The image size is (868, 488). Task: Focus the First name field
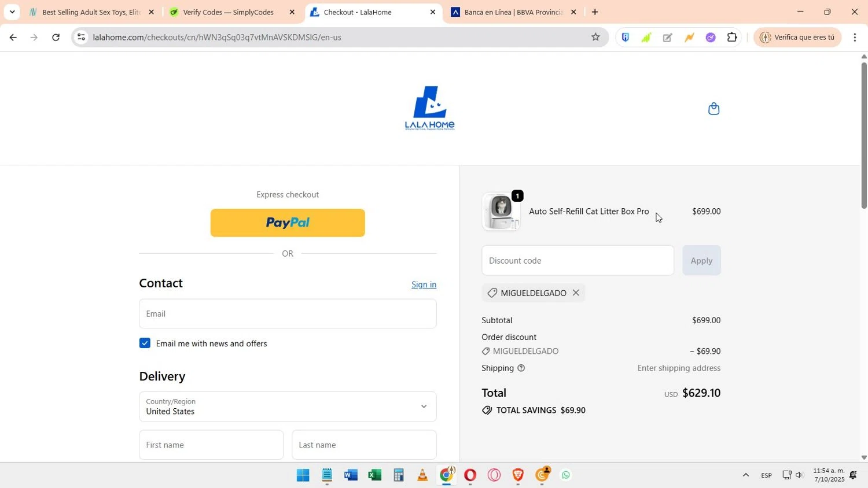tap(211, 445)
